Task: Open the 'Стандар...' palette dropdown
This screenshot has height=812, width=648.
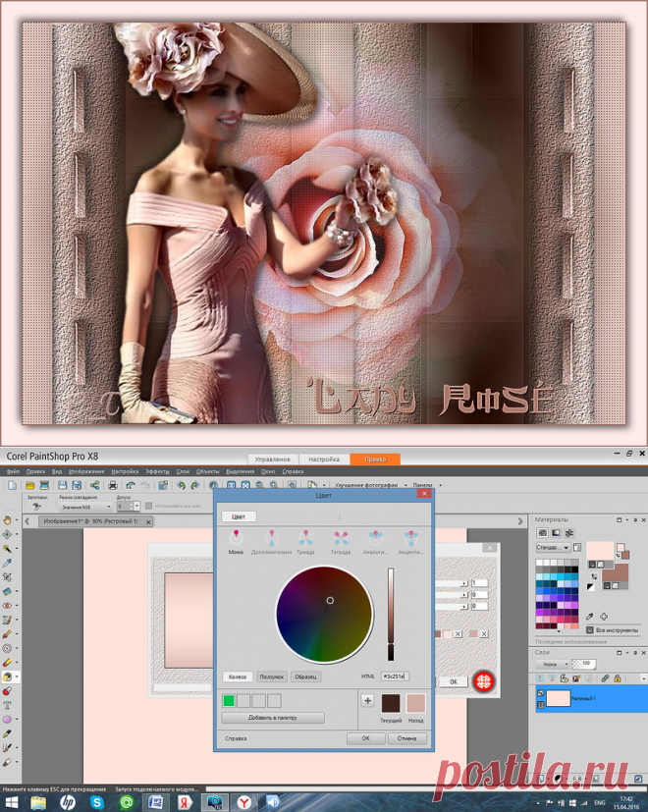Action: [x=552, y=547]
